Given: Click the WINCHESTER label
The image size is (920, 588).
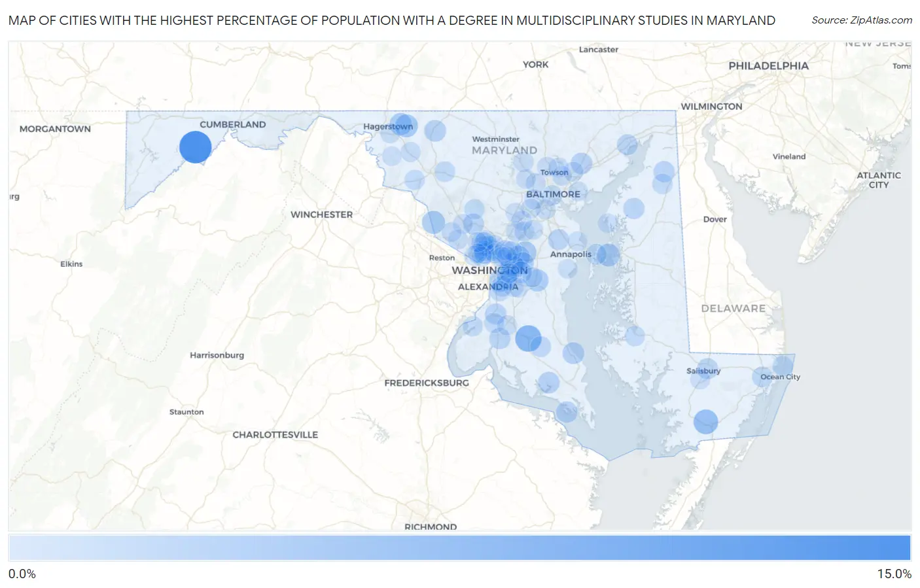Looking at the screenshot, I should pos(321,215).
